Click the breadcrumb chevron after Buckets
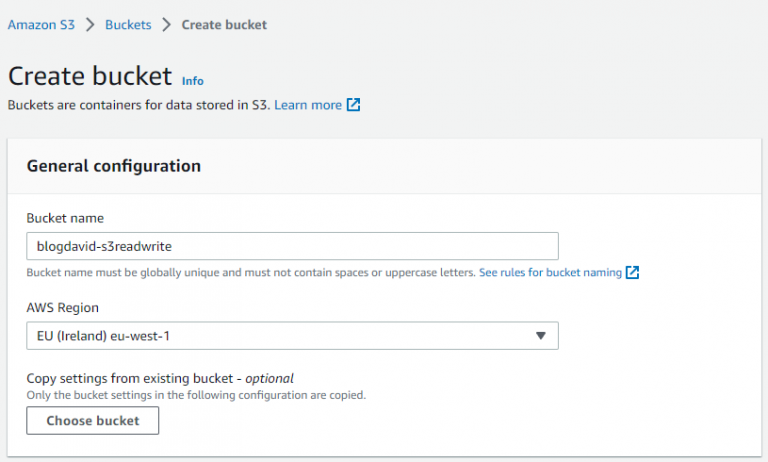Image resolution: width=768 pixels, height=462 pixels. (x=166, y=24)
